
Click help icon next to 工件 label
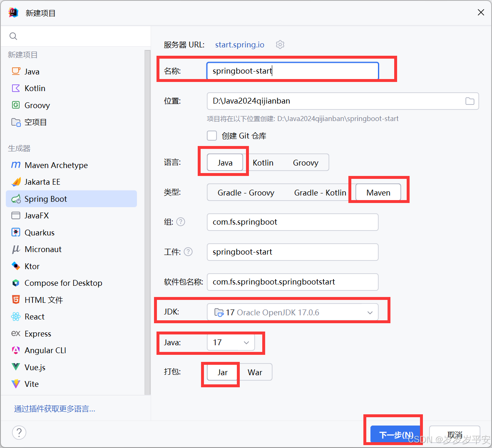point(188,252)
